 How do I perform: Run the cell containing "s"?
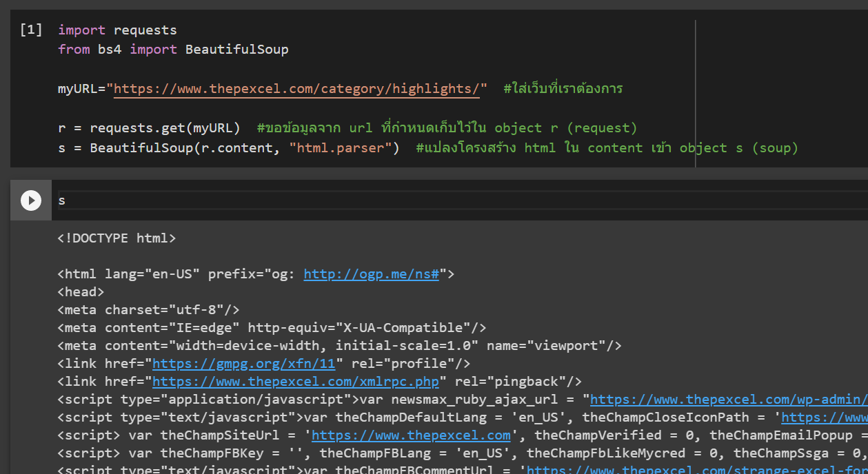30,200
